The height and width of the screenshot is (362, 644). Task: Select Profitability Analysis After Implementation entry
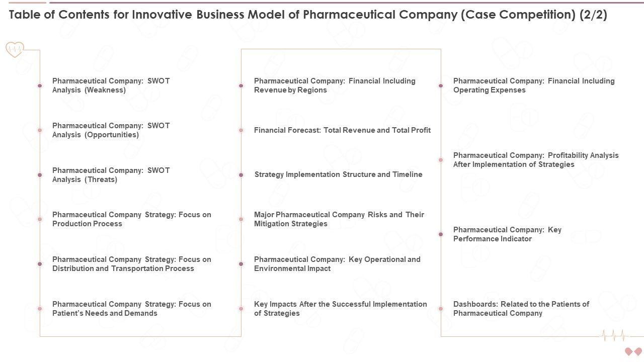click(x=535, y=160)
